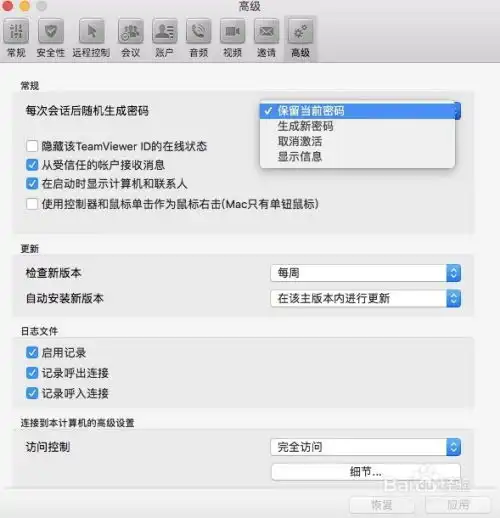500x518 pixels.
Task: Open the 访问控制 dropdown showing 完全访问
Action: coord(366,447)
